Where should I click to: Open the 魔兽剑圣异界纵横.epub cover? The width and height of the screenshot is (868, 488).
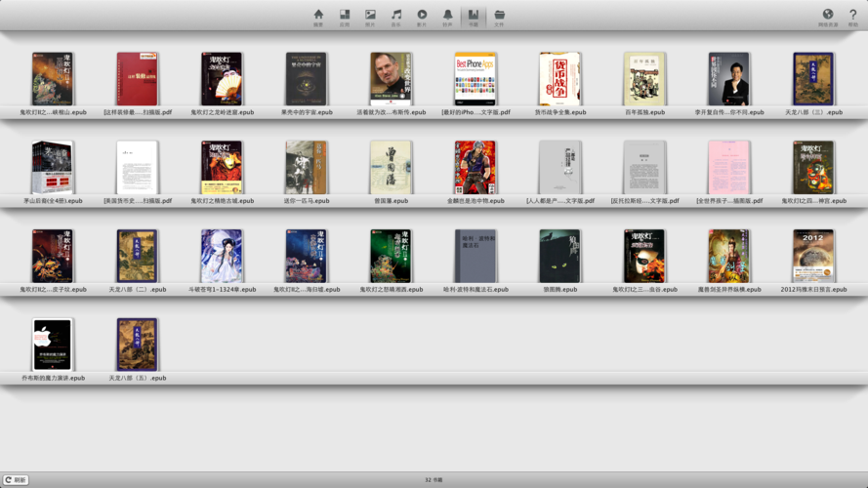[x=729, y=256]
